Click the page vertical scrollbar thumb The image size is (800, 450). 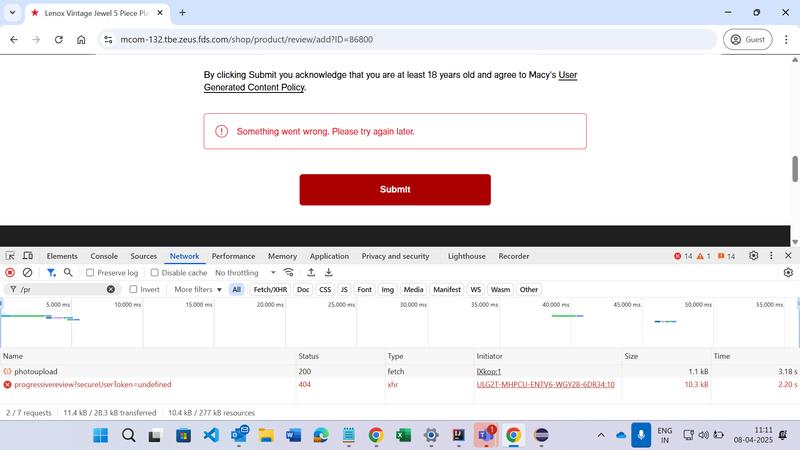795,169
